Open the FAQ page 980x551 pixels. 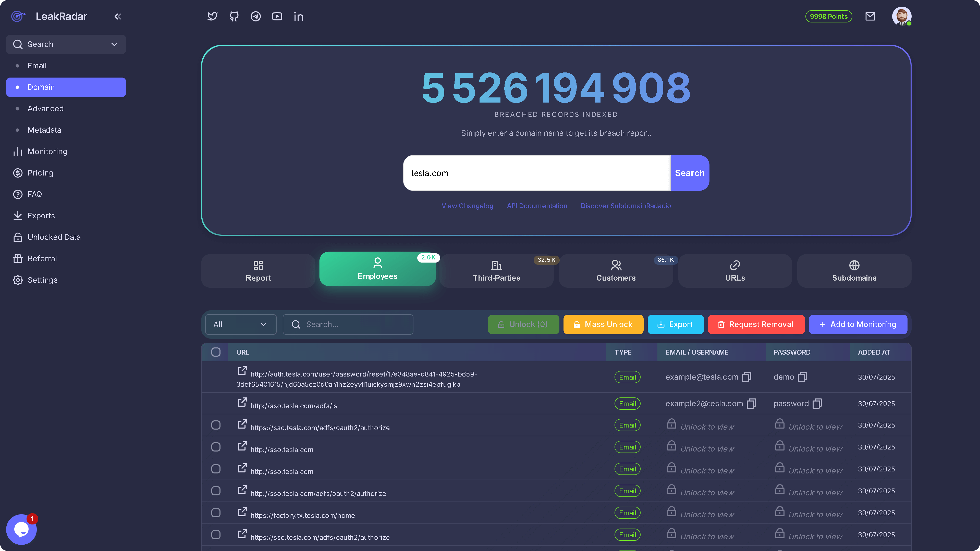click(x=66, y=194)
